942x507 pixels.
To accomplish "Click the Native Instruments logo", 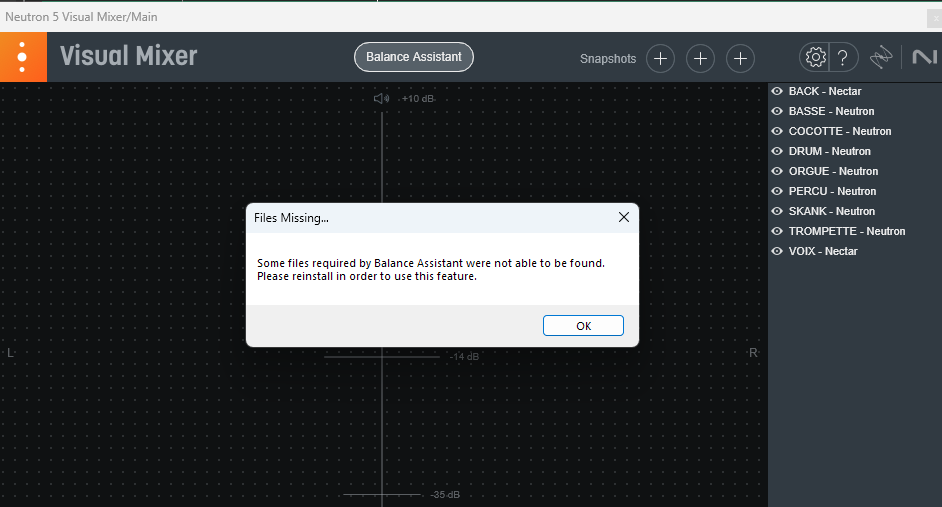I will coord(925,57).
